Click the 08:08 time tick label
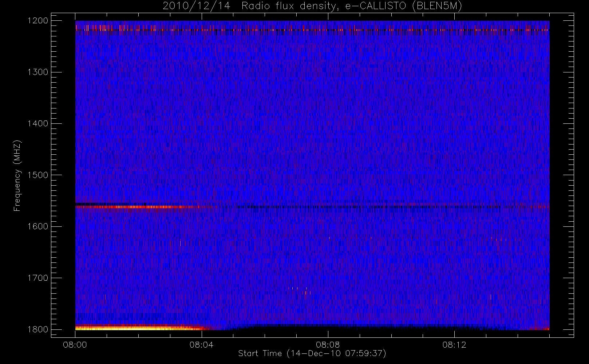Screen dimensions: 589x364 coord(328,345)
